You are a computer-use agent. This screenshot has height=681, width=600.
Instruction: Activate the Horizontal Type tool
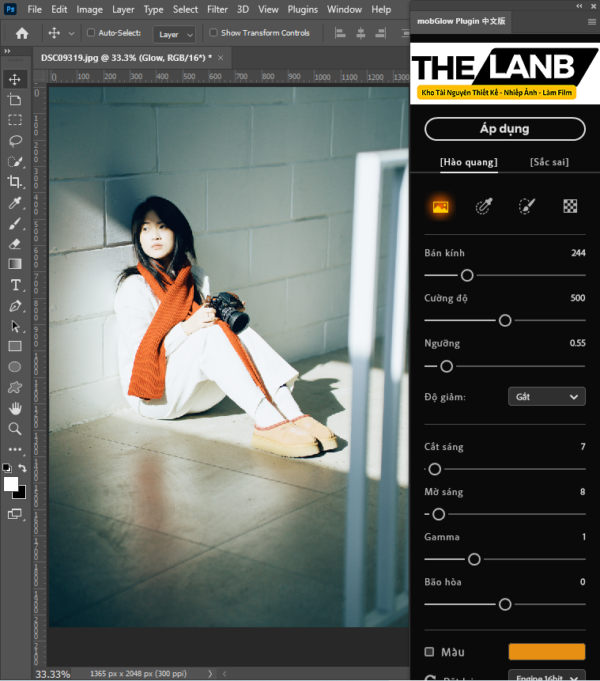pyautogui.click(x=15, y=285)
